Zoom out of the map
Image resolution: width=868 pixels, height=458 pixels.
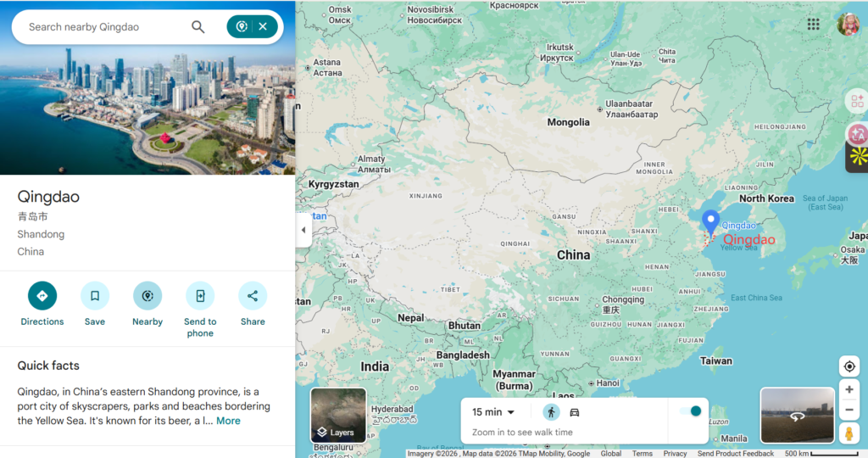pos(849,410)
